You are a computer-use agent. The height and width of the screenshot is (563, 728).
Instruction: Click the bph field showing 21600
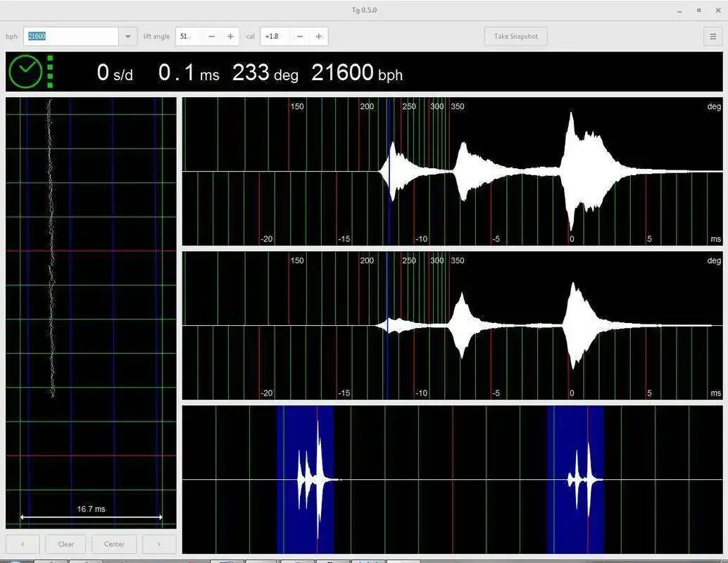70,37
